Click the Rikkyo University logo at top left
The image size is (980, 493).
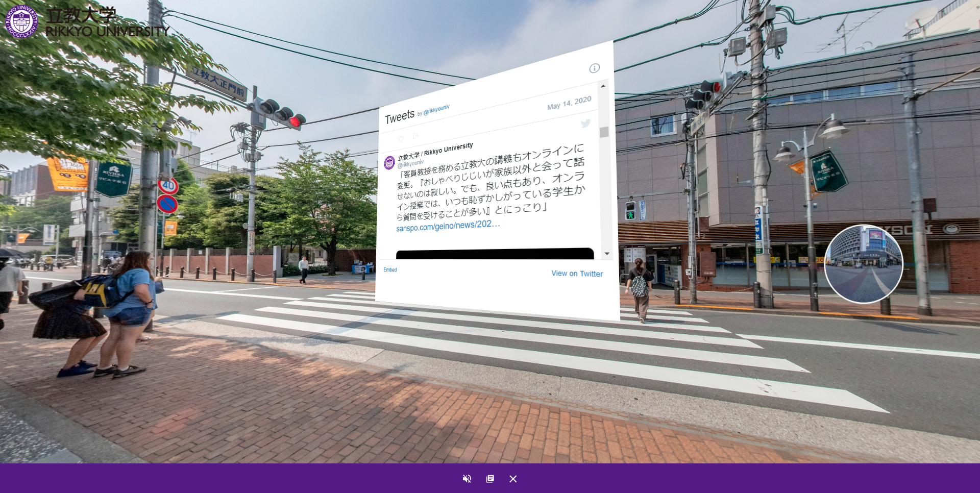[87, 21]
